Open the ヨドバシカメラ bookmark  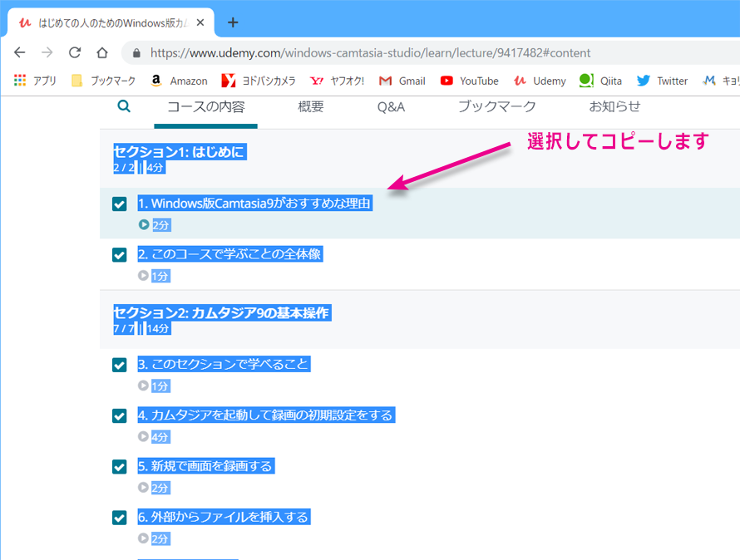coord(258,81)
